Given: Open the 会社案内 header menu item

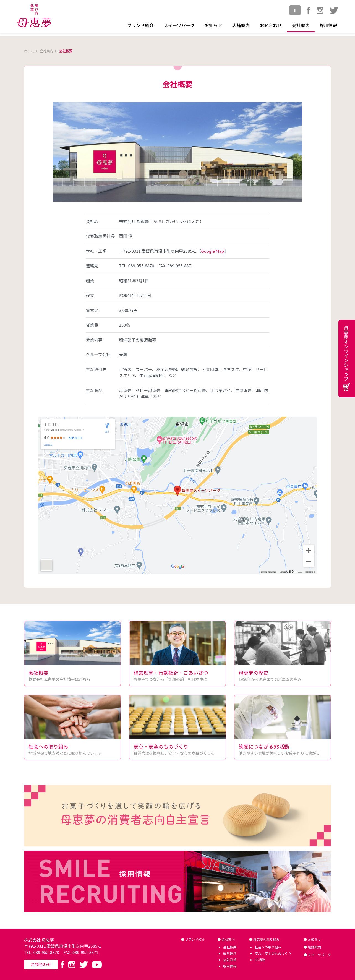Looking at the screenshot, I should (301, 25).
